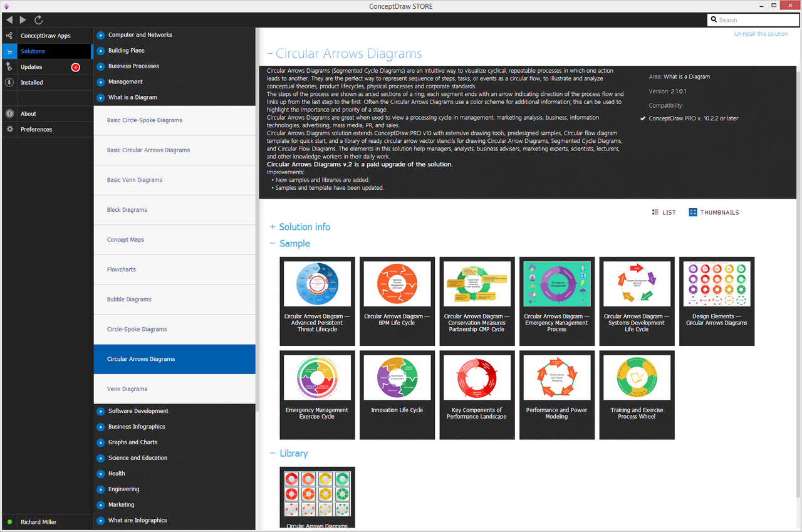Select Basic Circular Arrows Diagrams solution
Image resolution: width=802 pixels, height=532 pixels.
click(x=174, y=150)
